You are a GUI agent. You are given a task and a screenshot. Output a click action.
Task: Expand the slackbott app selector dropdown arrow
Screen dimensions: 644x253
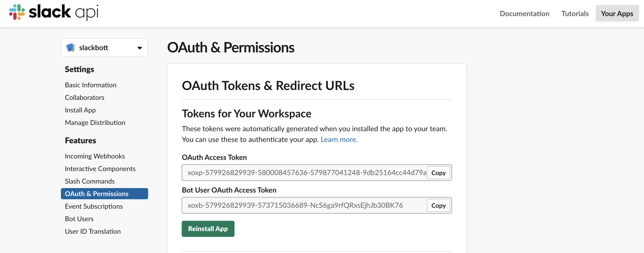[x=140, y=48]
